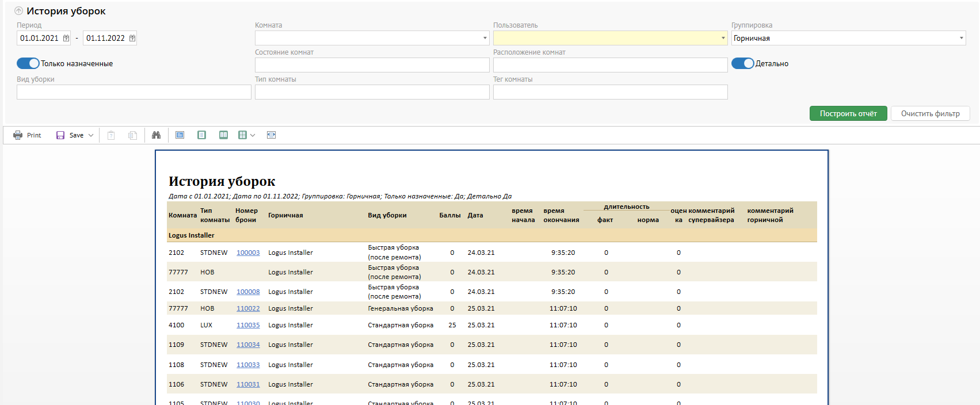Collapse the История уборок filter panel
Screen dimensions: 980x405
click(18, 11)
